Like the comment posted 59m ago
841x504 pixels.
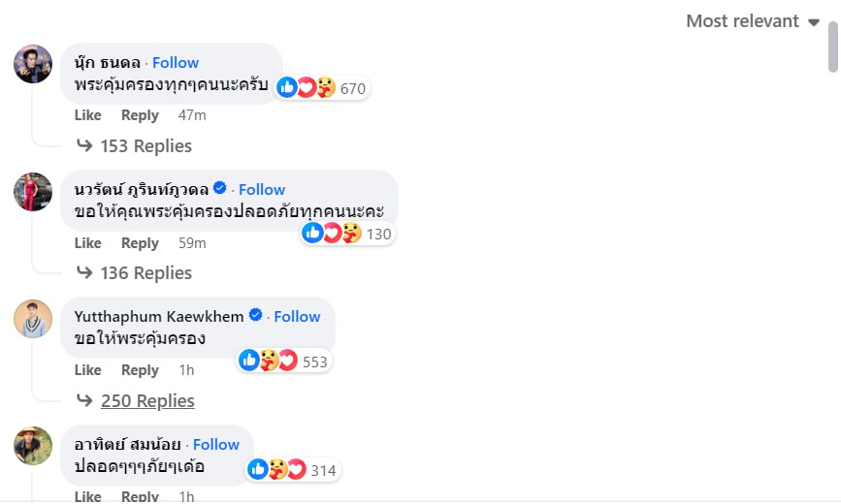(x=87, y=243)
